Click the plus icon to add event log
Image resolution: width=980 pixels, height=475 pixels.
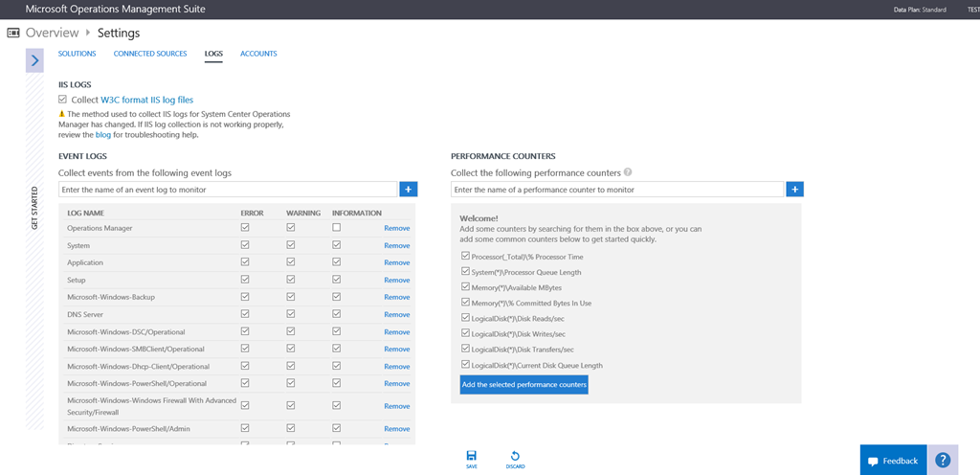pyautogui.click(x=409, y=190)
